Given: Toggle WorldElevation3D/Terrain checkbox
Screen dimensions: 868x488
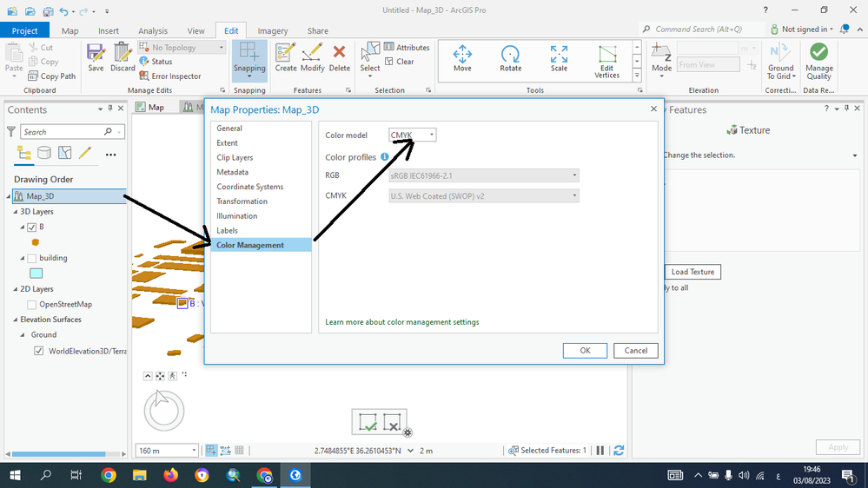Looking at the screenshot, I should click(x=39, y=351).
